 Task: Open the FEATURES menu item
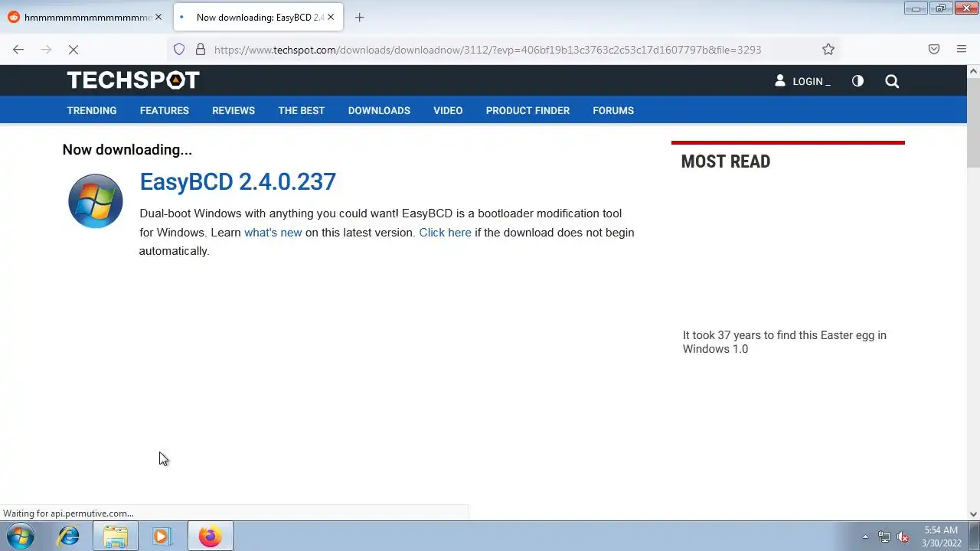coord(165,110)
